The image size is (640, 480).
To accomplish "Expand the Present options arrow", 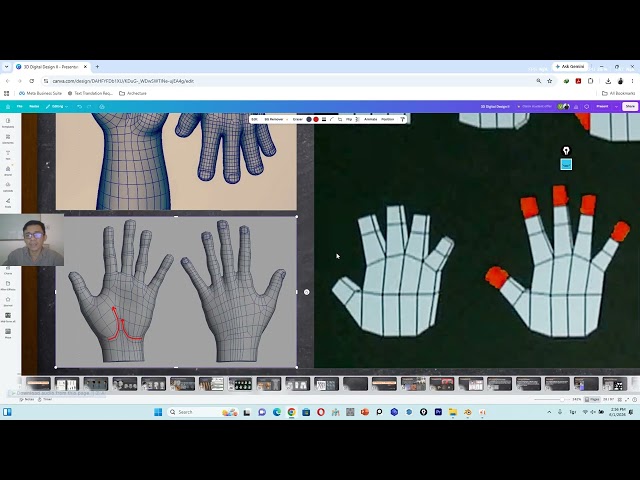I will (616, 107).
